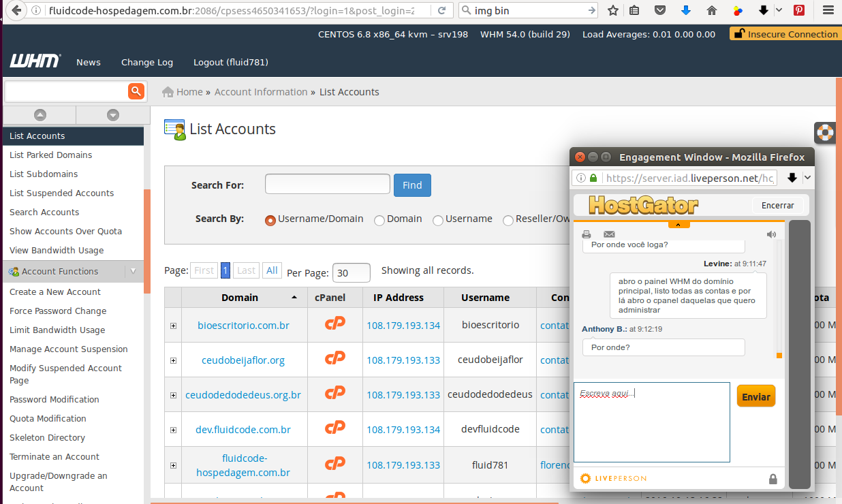Click Encerrar button in chat
Screen dimensions: 842x504
coord(778,205)
